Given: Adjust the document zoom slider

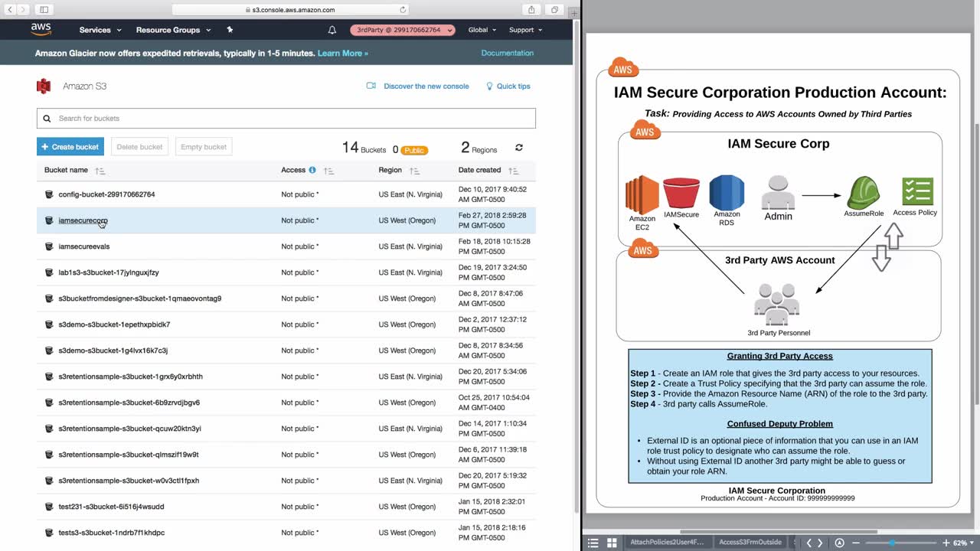Looking at the screenshot, I should point(891,543).
